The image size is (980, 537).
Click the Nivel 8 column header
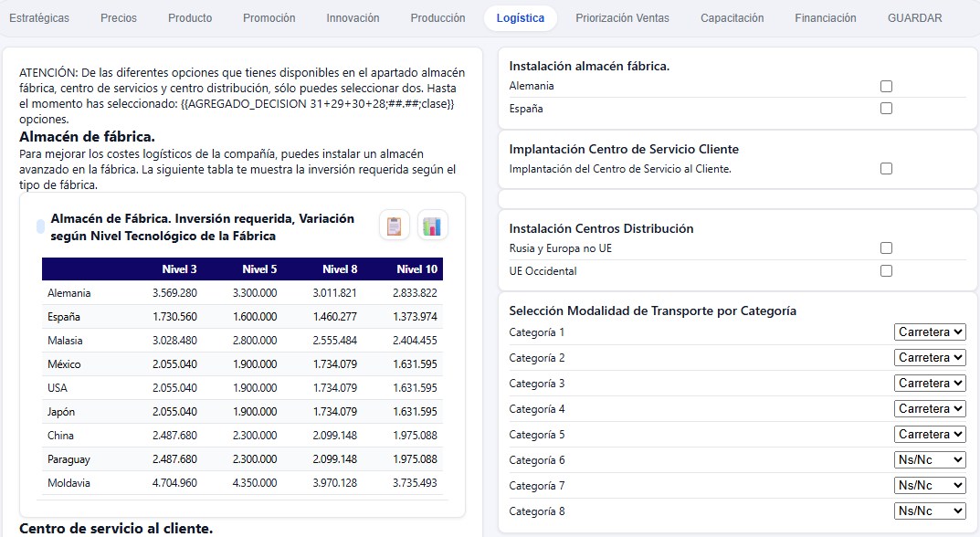coord(340,269)
